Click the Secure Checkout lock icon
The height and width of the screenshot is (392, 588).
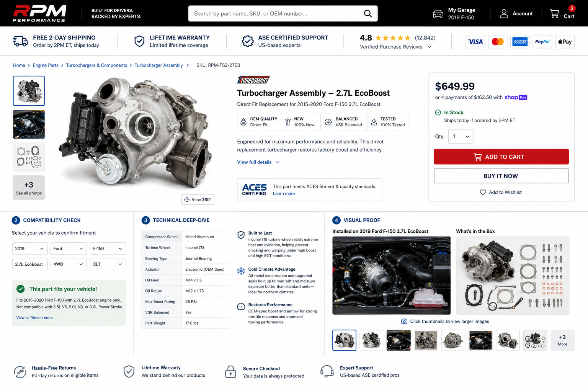pos(230,371)
